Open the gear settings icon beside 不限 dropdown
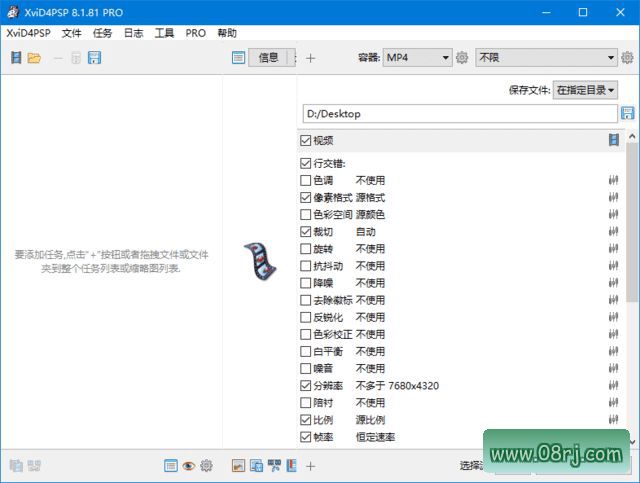 [627, 58]
